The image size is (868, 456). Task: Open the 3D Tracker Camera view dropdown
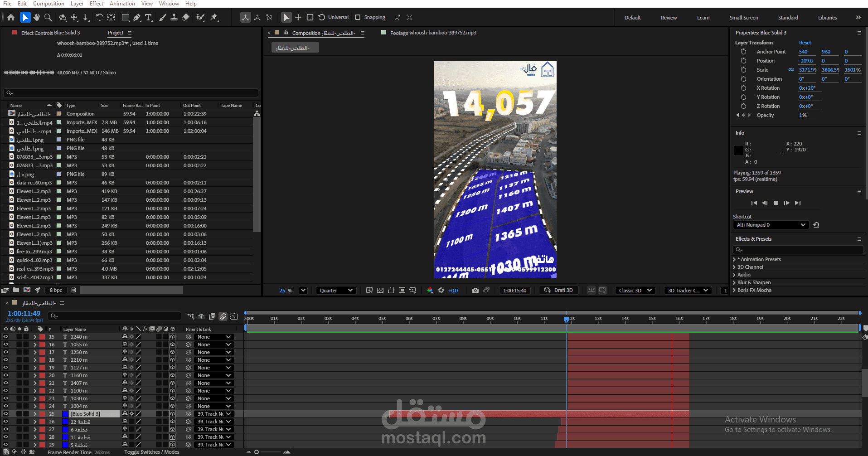[688, 291]
